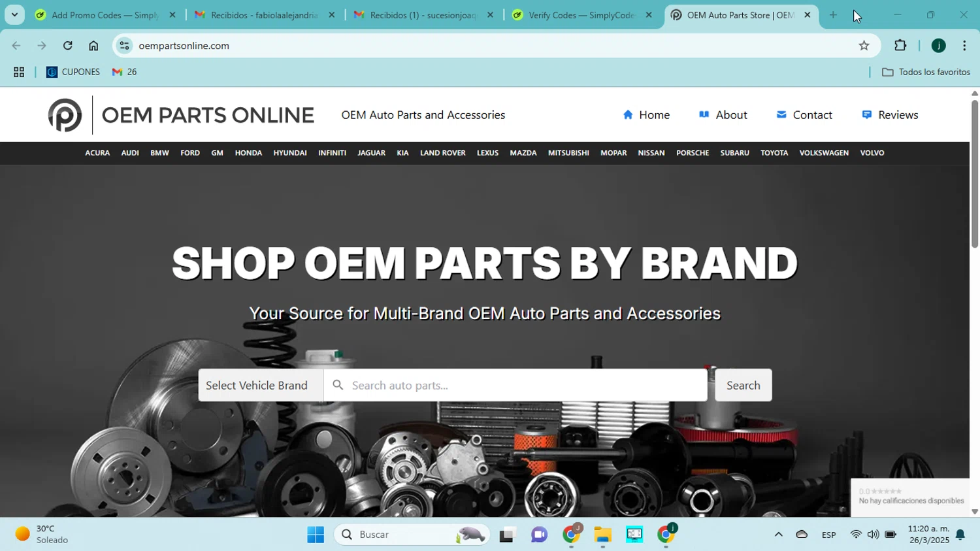Select ACURA in the brand menu
Screen dimensions: 980x551
tap(97, 153)
